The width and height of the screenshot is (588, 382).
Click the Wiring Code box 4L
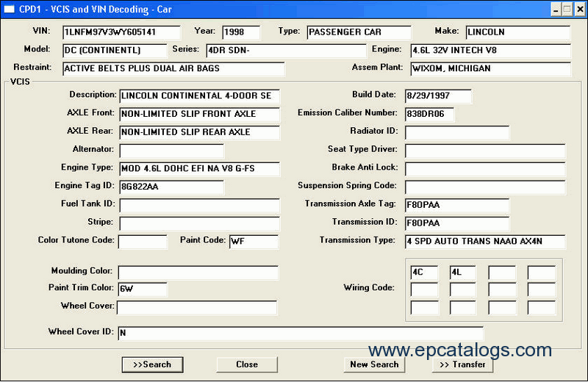pos(463,273)
